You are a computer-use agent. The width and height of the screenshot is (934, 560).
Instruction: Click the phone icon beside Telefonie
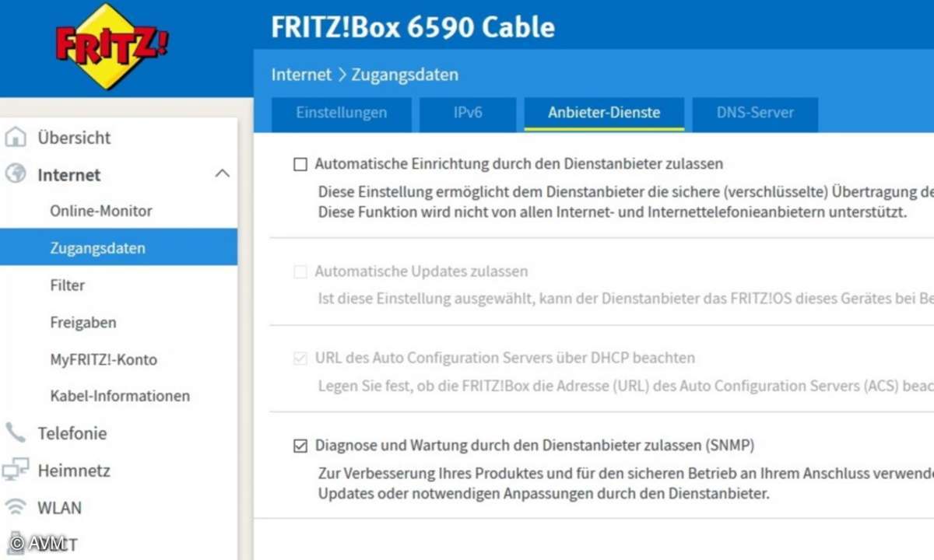[x=16, y=433]
